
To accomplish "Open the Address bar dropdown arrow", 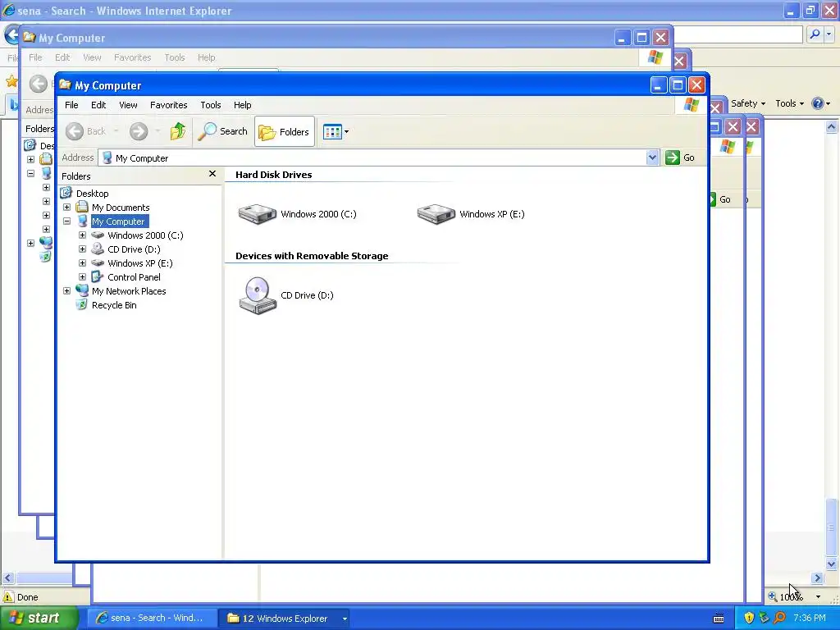I will click(652, 157).
